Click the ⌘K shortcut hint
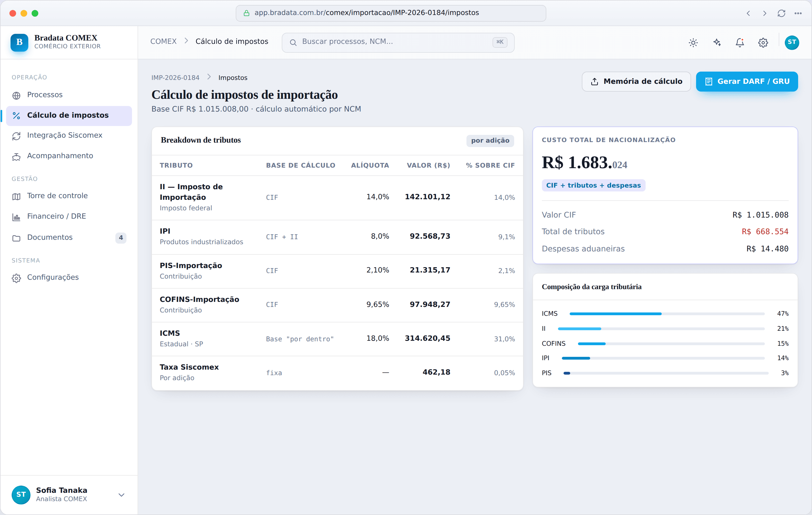Image resolution: width=812 pixels, height=515 pixels. pos(499,42)
